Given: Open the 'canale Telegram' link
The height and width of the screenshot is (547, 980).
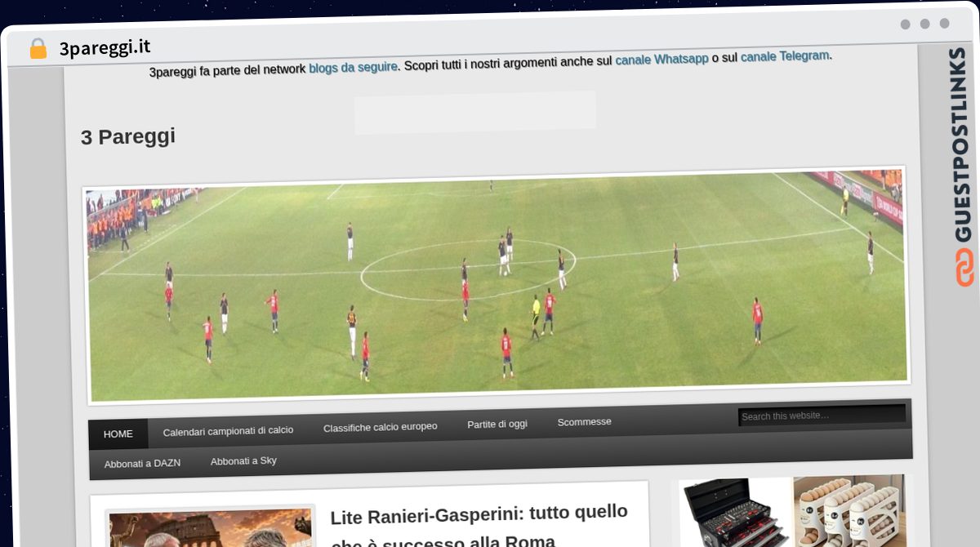Looking at the screenshot, I should [785, 56].
